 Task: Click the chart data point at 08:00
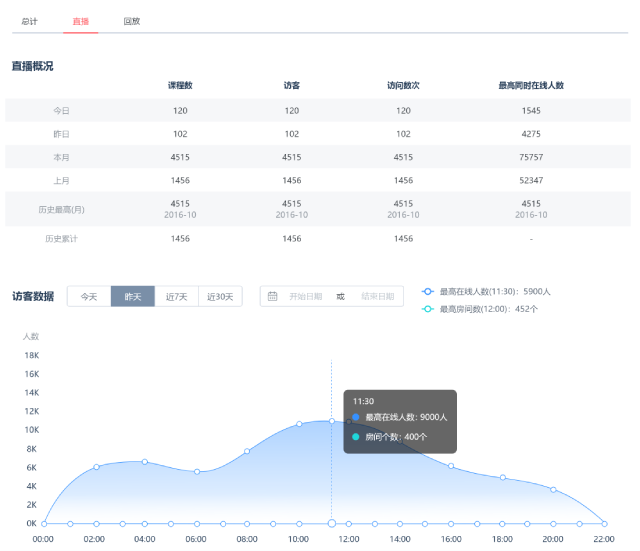247,451
